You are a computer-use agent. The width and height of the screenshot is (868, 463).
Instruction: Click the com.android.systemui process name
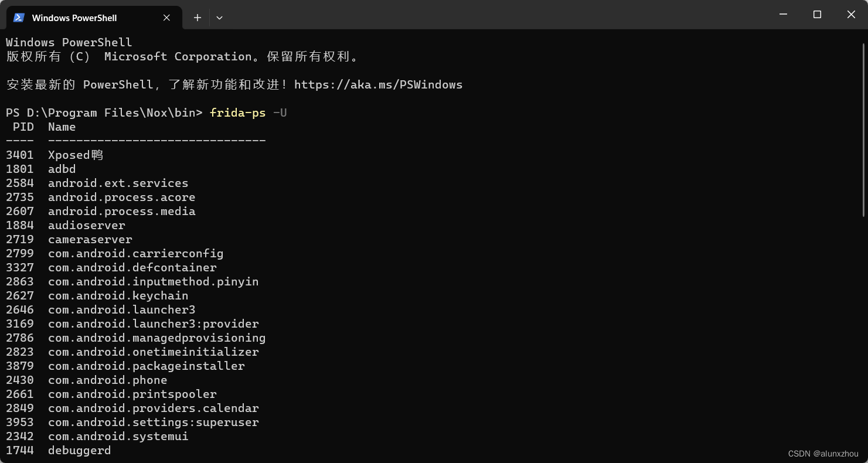pos(118,436)
